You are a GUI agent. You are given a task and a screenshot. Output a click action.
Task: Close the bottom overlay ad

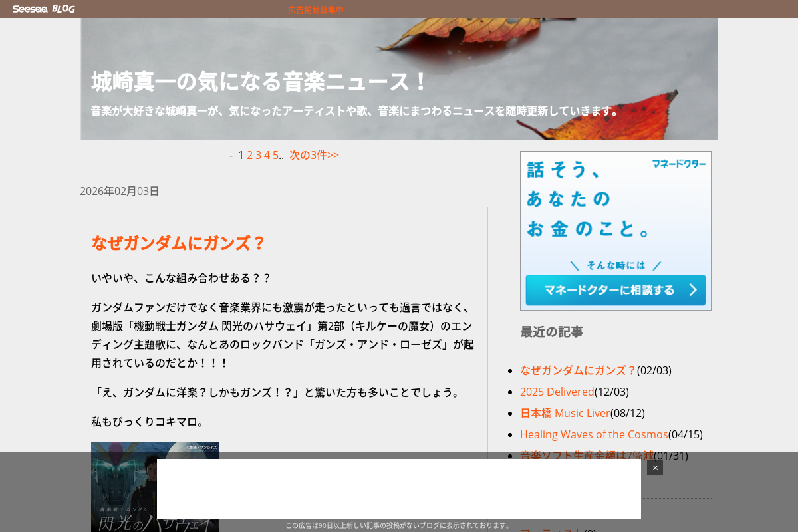655,467
